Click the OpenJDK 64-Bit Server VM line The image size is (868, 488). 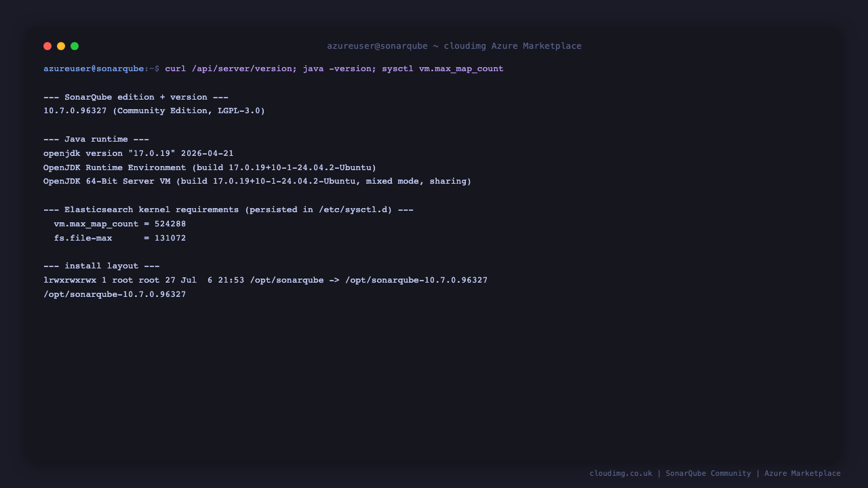coord(257,181)
